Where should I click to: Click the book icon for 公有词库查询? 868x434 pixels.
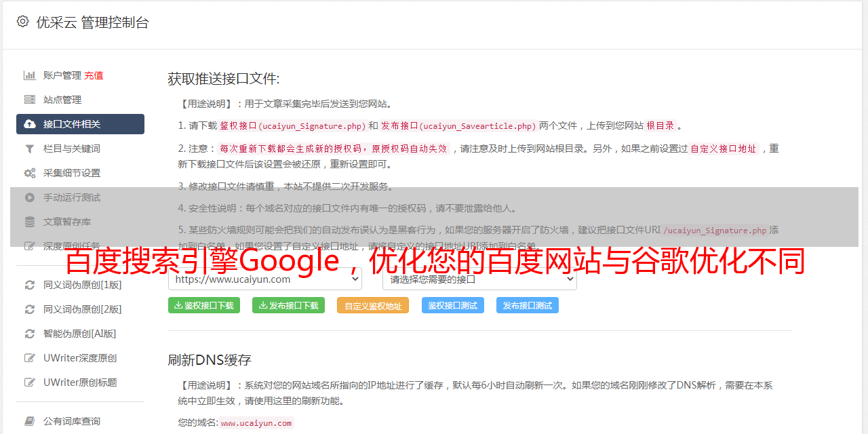[x=29, y=421]
